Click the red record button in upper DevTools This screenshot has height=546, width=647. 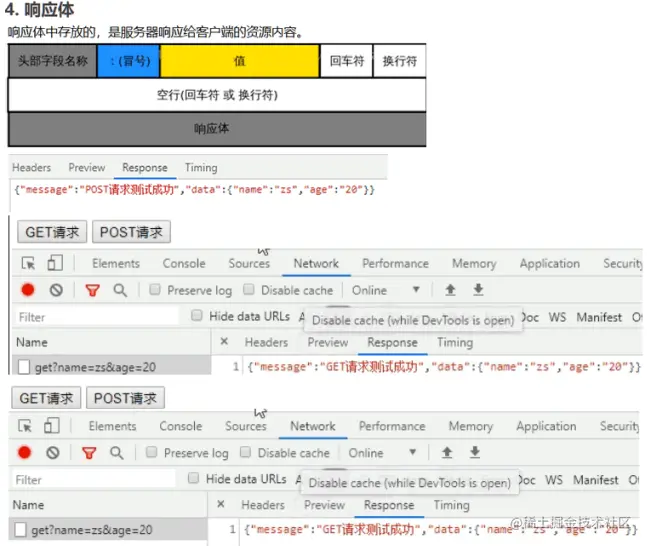pyautogui.click(x=28, y=290)
